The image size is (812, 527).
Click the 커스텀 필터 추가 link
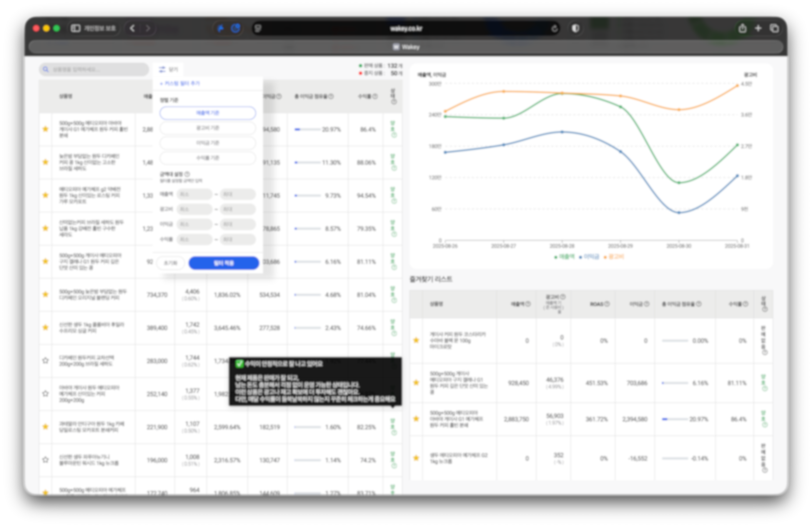(180, 83)
